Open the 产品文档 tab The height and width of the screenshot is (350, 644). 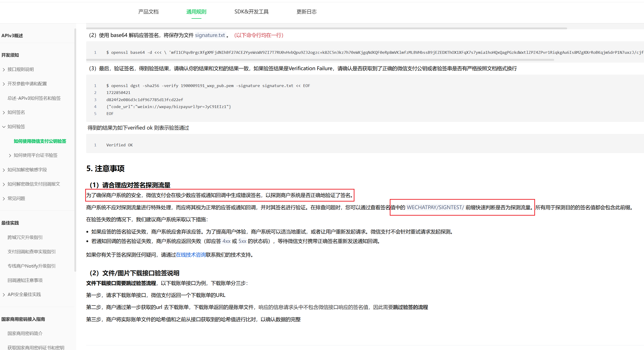pos(148,12)
